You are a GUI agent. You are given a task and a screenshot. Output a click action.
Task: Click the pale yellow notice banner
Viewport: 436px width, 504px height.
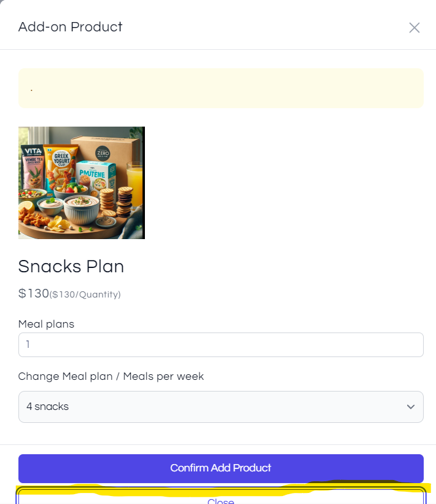coord(220,88)
